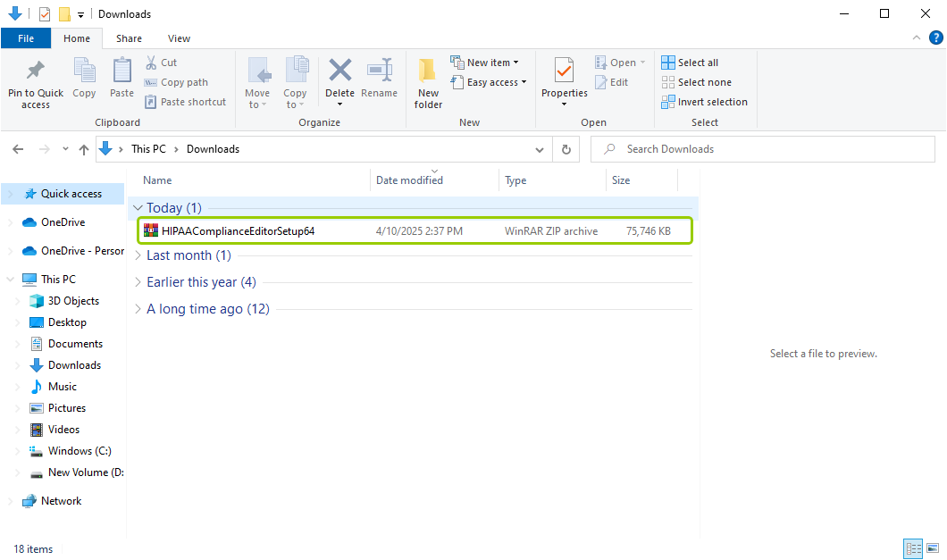The image size is (947, 560).
Task: Click Select none in the ribbon
Action: tap(696, 82)
